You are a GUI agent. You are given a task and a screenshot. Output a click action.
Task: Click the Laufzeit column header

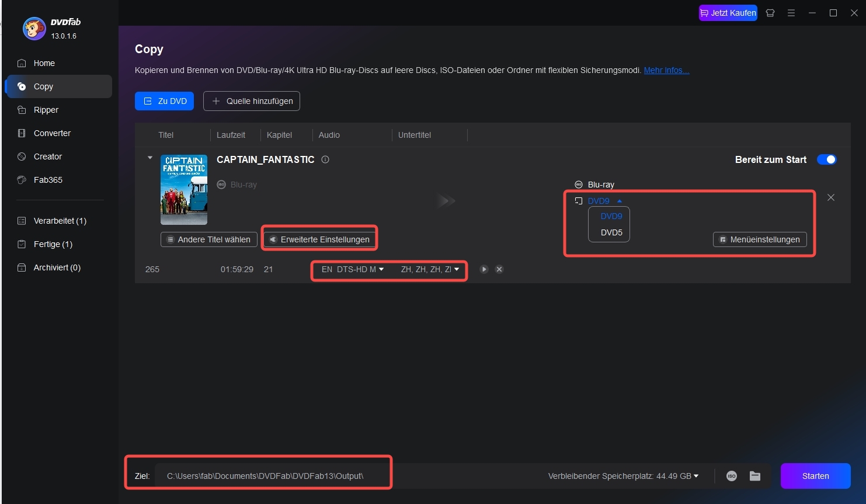(231, 135)
